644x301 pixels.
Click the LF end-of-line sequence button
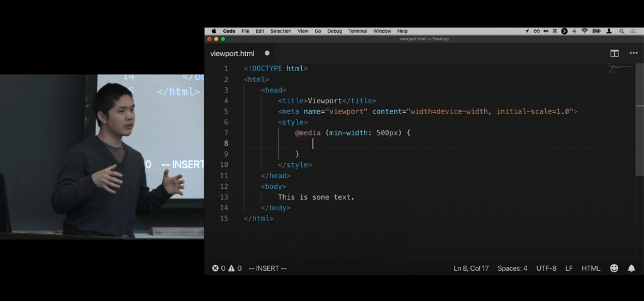[x=569, y=268]
